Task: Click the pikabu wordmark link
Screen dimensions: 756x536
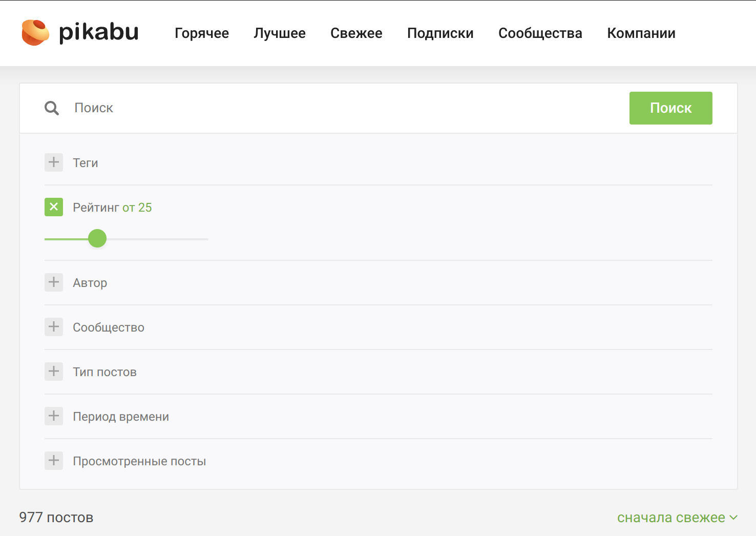Action: (x=99, y=32)
